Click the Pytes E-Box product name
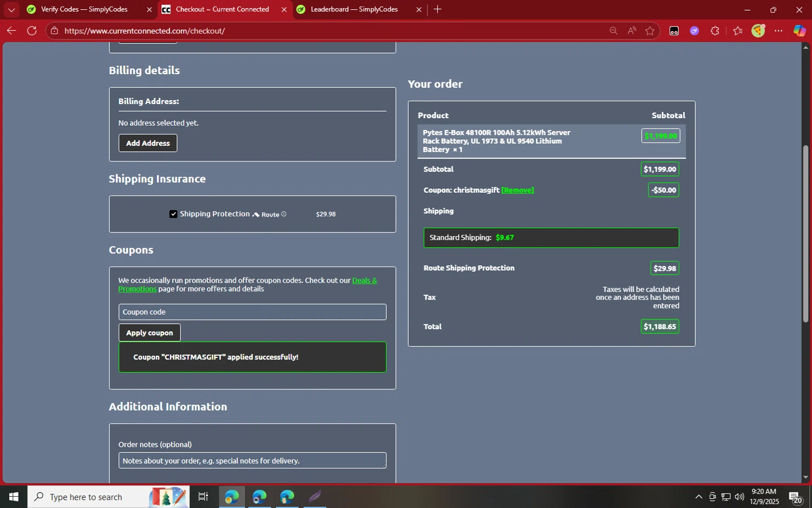 click(496, 141)
